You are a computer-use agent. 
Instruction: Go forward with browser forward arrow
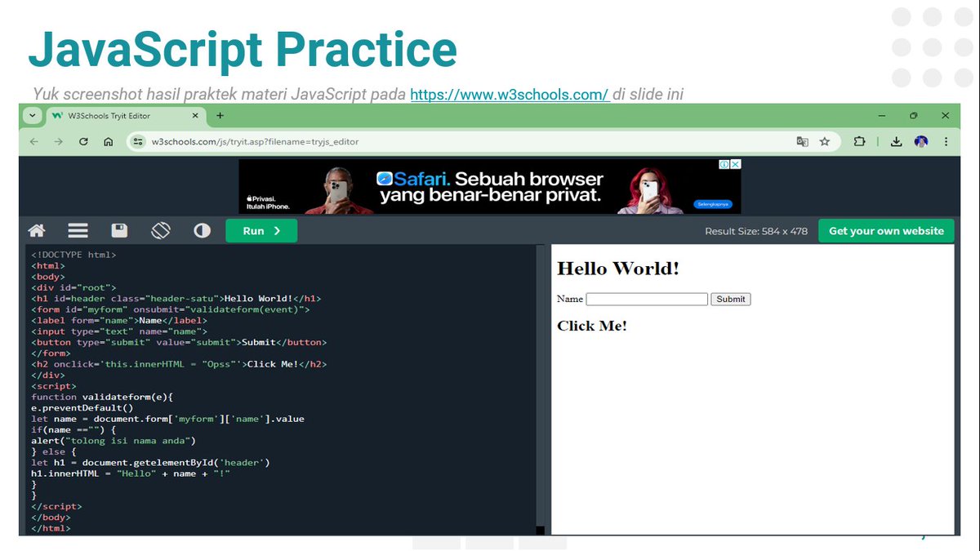click(59, 141)
